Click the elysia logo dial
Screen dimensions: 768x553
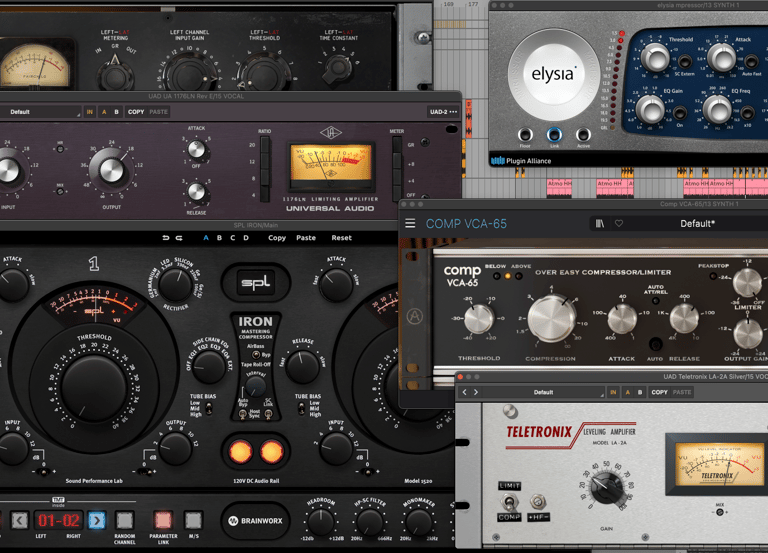(553, 74)
